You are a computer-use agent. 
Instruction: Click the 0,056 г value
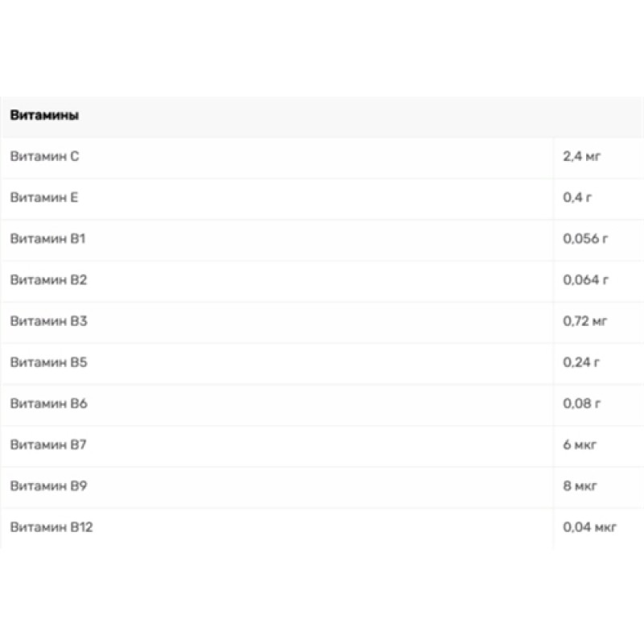[585, 239]
